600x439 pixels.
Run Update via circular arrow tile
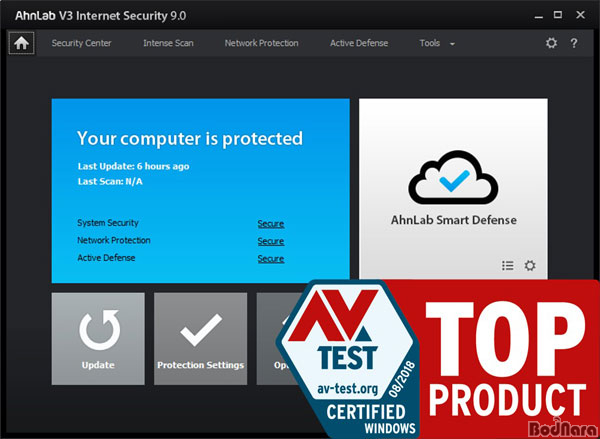coord(98,339)
